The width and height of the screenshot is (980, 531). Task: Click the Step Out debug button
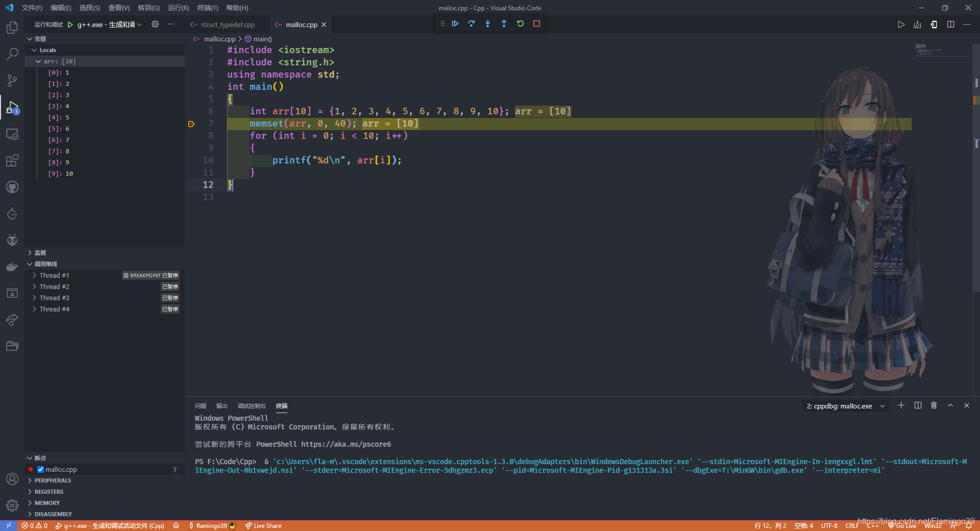tap(504, 23)
